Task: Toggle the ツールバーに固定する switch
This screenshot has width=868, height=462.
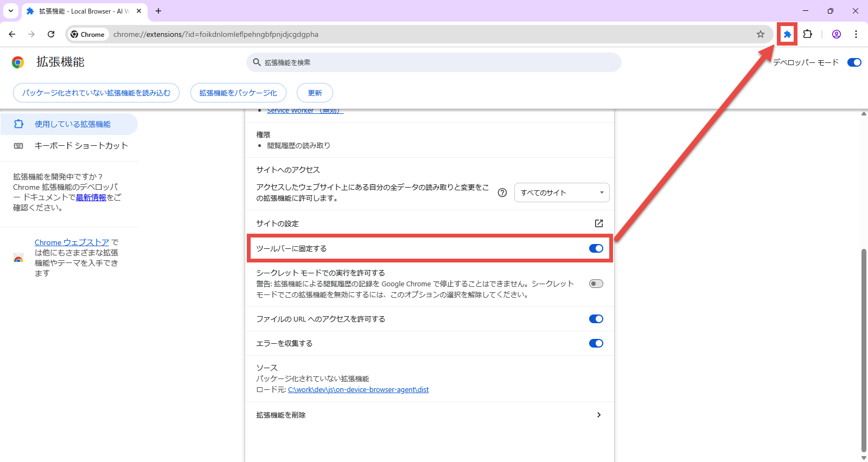Action: 596,248
